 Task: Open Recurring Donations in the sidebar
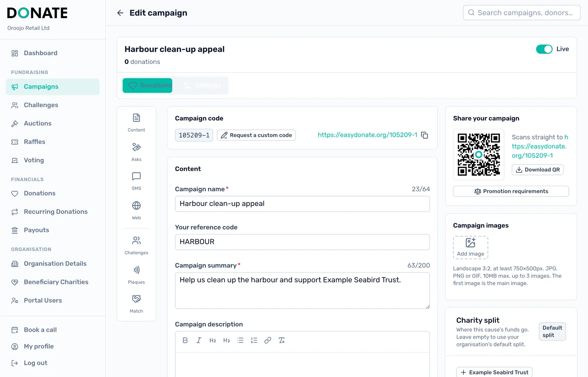53,212
